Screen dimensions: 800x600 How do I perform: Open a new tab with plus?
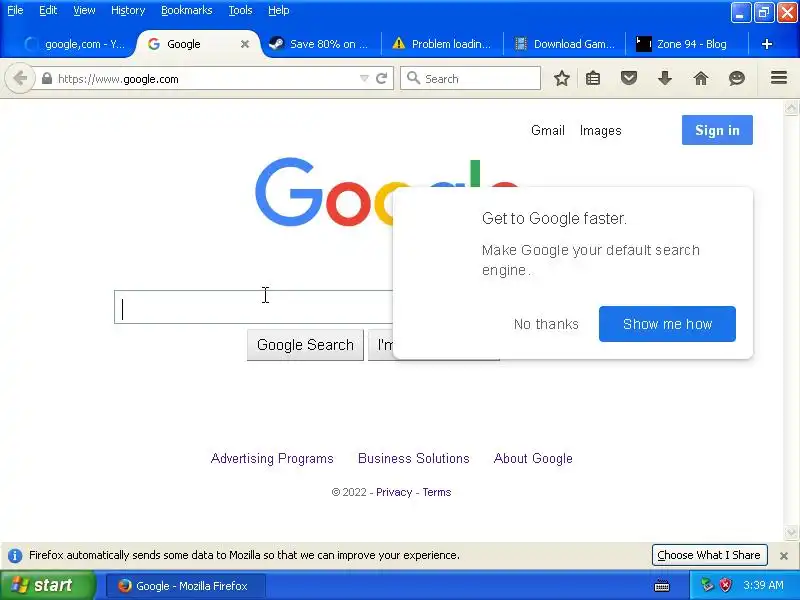pyautogui.click(x=766, y=44)
